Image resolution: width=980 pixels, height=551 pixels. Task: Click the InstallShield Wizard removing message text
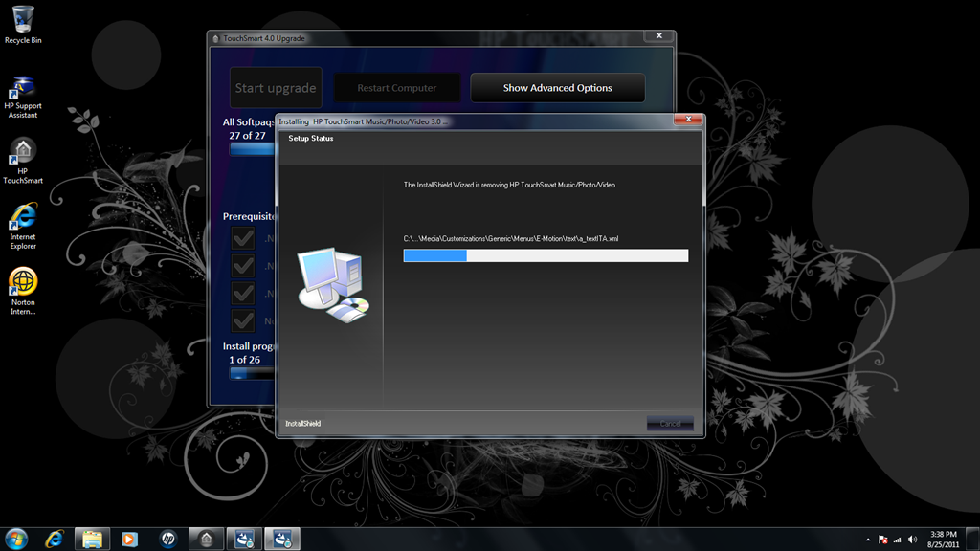(x=509, y=185)
